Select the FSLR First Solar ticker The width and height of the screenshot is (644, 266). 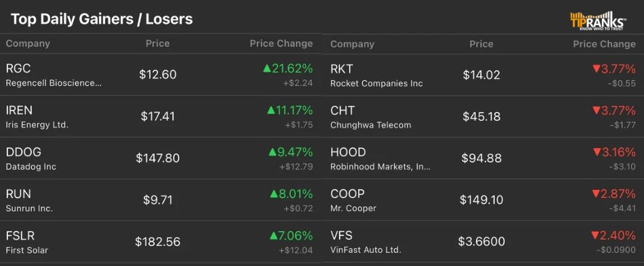click(x=161, y=242)
